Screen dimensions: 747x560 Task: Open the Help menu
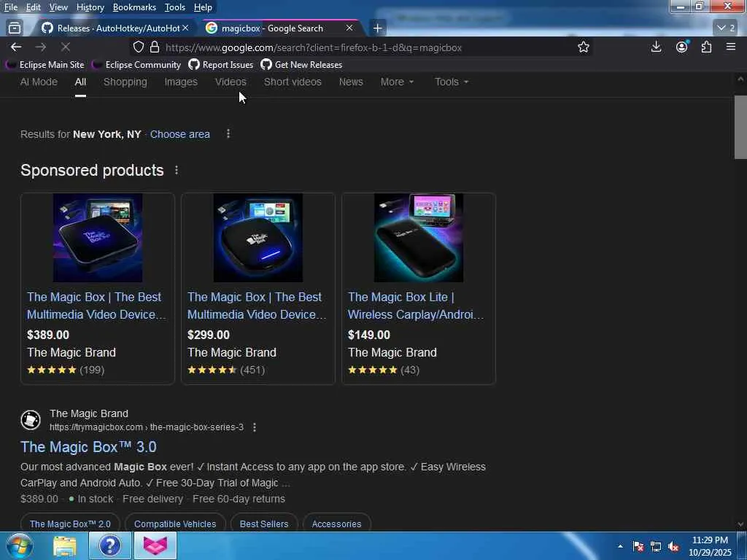pos(203,7)
